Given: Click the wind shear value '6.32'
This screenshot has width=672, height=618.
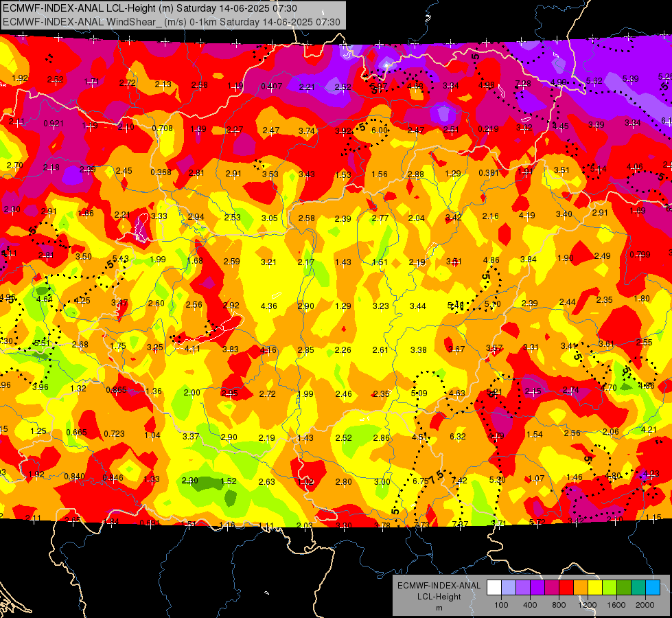Looking at the screenshot, I should pyautogui.click(x=458, y=437).
